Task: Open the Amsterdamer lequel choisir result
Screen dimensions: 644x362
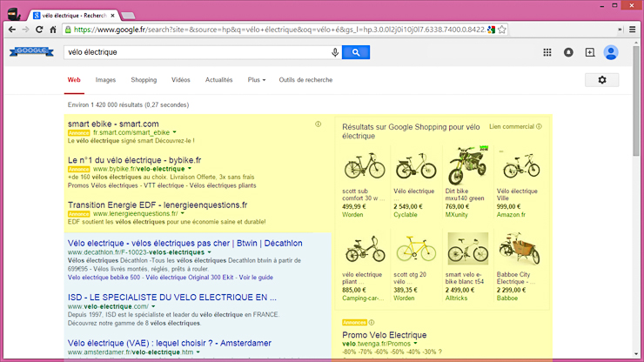Action: (x=169, y=343)
